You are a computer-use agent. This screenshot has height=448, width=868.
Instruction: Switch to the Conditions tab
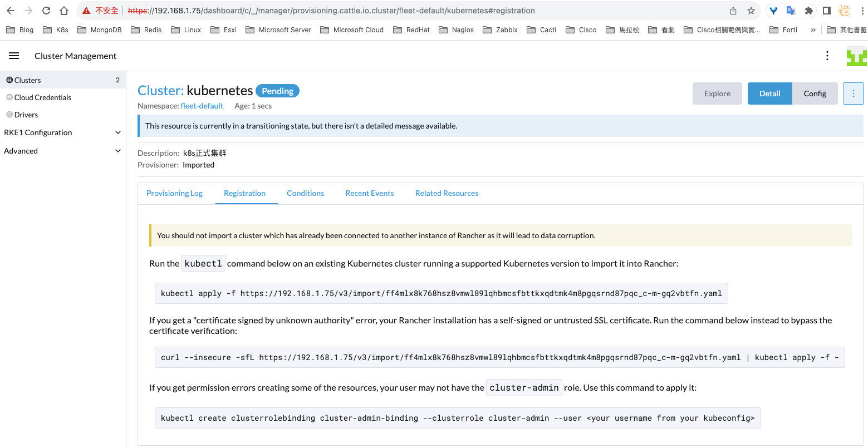tap(305, 193)
